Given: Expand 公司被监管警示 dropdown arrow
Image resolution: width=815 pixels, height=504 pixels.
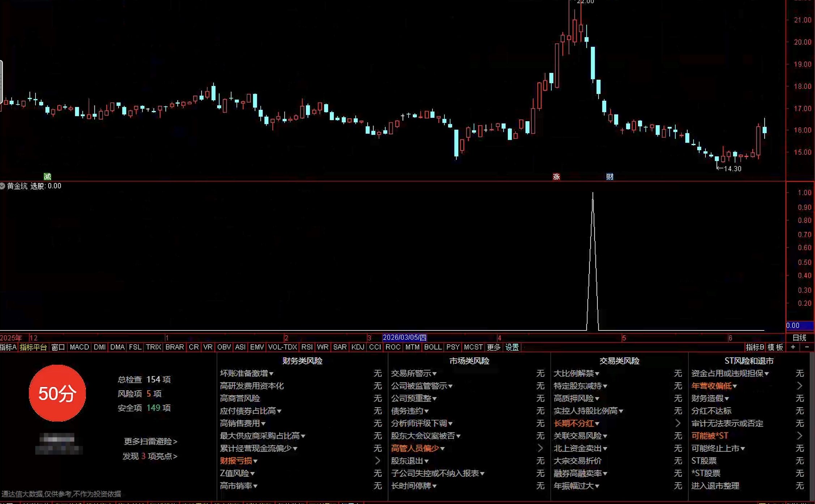Looking at the screenshot, I should point(450,386).
